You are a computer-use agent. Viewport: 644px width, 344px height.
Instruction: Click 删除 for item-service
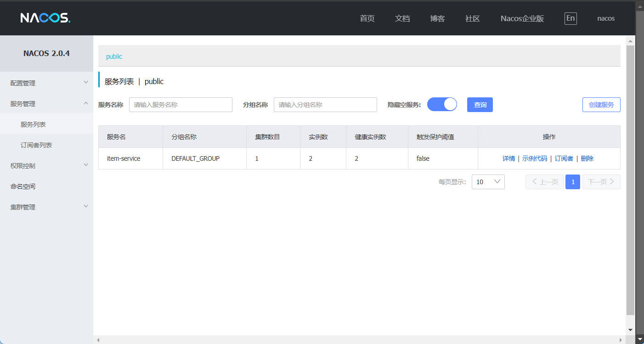587,158
